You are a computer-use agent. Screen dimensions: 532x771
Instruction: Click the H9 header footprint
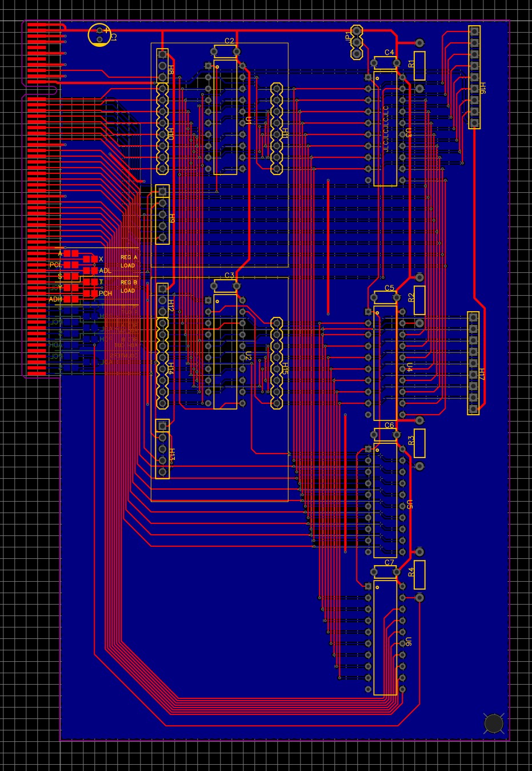click(x=162, y=214)
